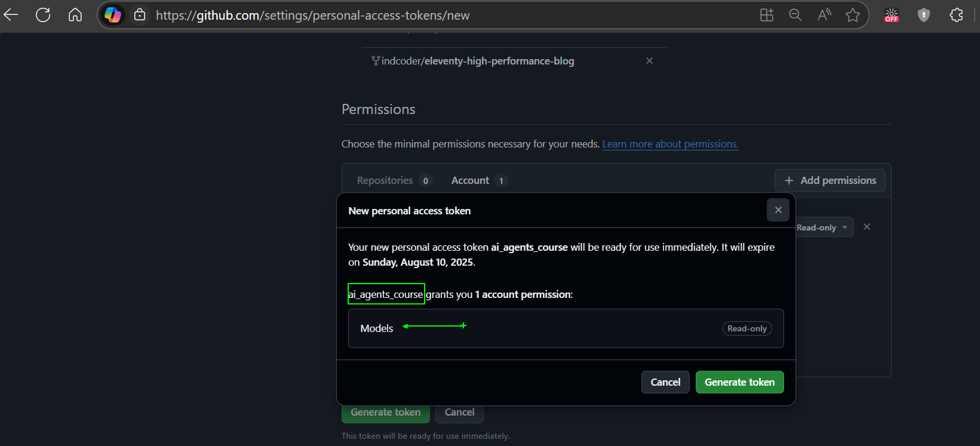Go back to the previous page
980x446 pixels.
click(11, 15)
